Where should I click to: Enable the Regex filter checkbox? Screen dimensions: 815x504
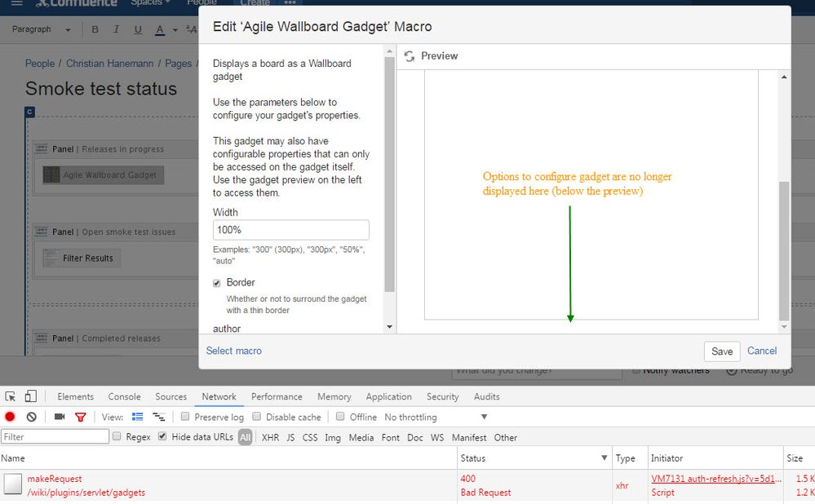[117, 436]
